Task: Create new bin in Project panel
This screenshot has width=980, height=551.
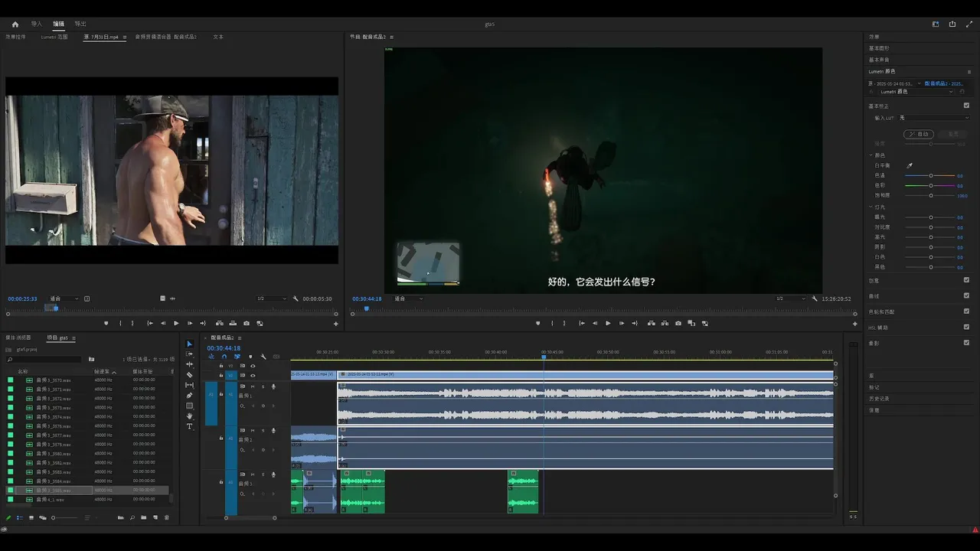Action: click(x=144, y=517)
